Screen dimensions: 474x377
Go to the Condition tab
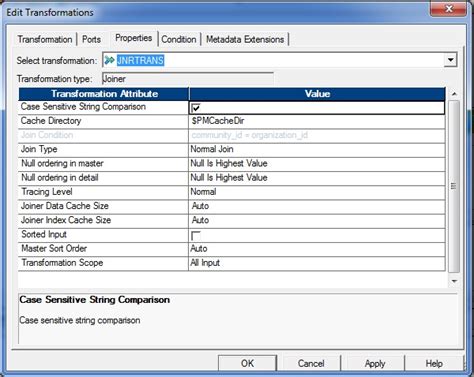[179, 39]
